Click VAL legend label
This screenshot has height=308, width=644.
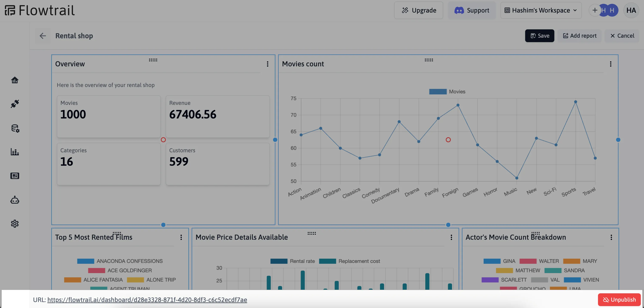pos(555,279)
